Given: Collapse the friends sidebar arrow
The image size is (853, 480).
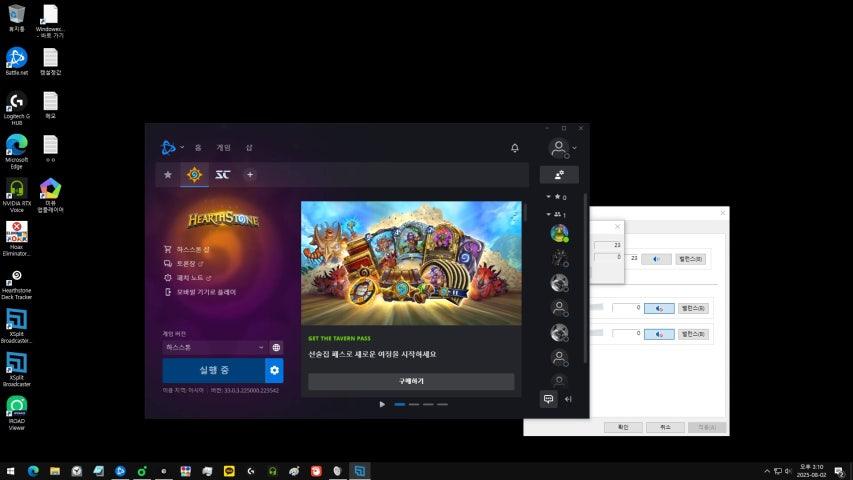Looking at the screenshot, I should [568, 399].
